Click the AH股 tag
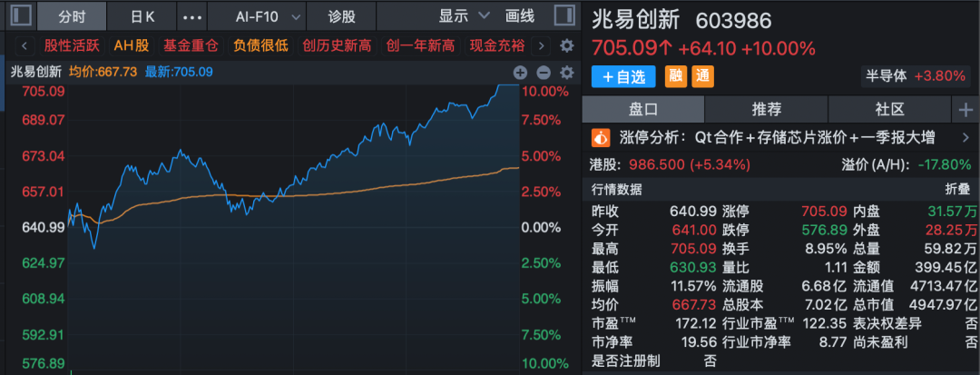Image resolution: width=980 pixels, height=375 pixels. 132,45
